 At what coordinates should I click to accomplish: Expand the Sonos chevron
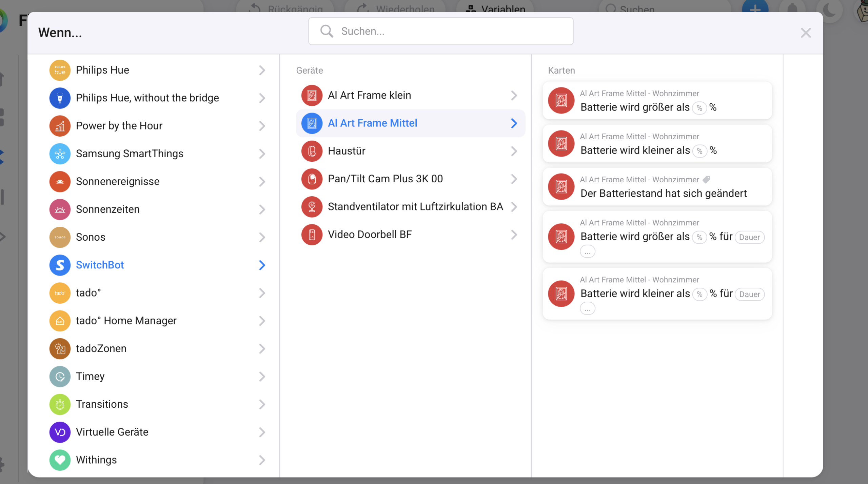pyautogui.click(x=262, y=237)
